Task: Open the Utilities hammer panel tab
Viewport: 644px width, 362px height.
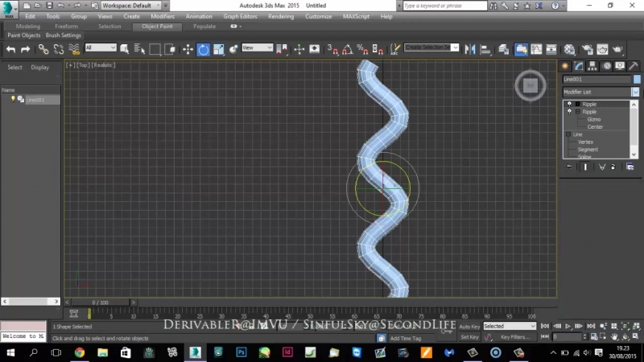Action: (x=635, y=66)
